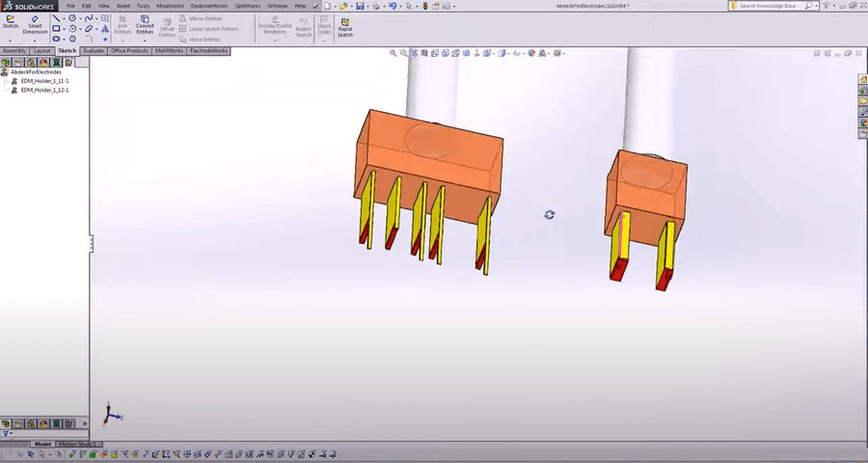The height and width of the screenshot is (463, 868).
Task: Open the ElectrodeWorks menu
Action: coord(208,6)
